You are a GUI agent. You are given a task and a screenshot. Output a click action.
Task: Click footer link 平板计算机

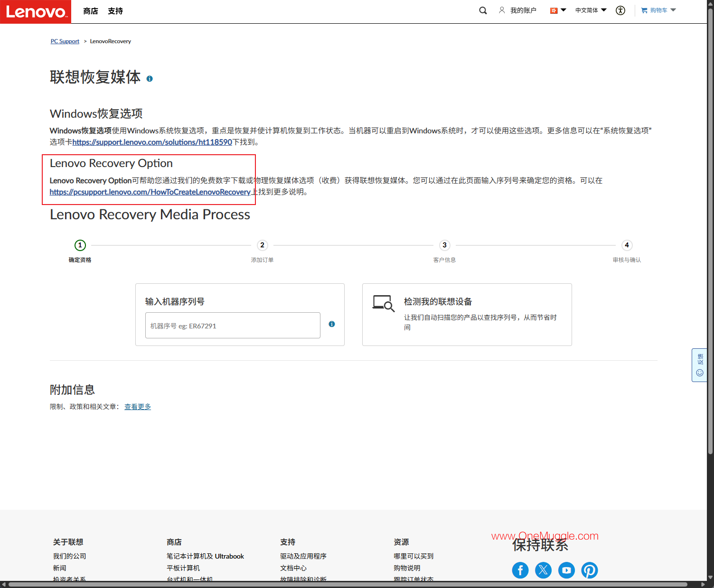click(183, 568)
